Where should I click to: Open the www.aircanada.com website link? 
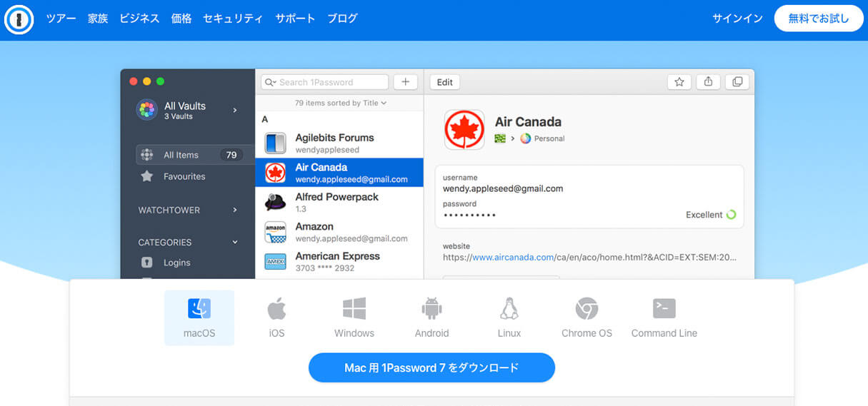point(513,257)
